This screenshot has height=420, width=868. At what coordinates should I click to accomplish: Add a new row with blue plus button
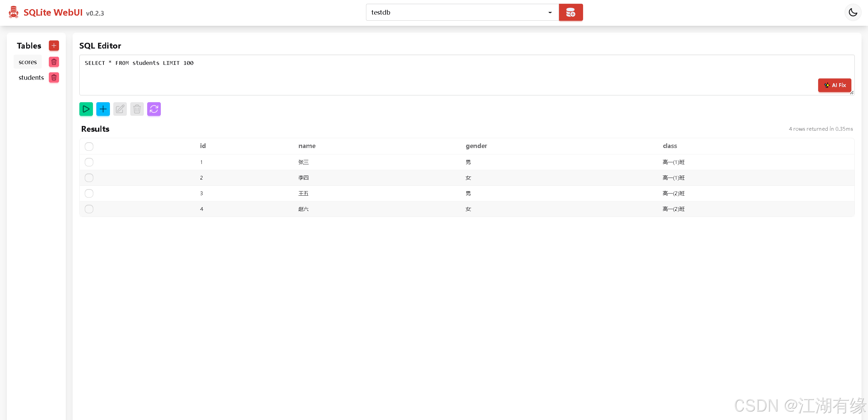103,109
